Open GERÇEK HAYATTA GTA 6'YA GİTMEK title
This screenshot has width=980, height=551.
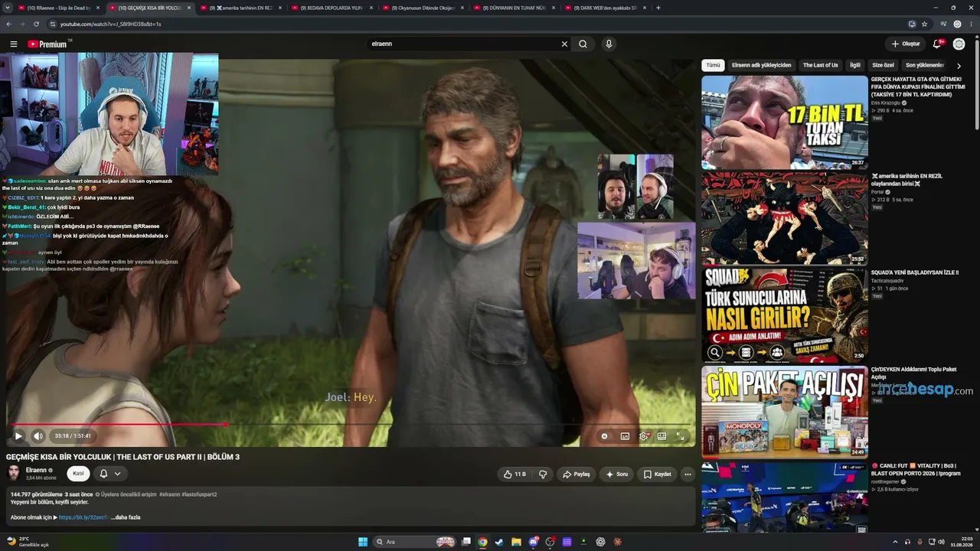pos(916,86)
